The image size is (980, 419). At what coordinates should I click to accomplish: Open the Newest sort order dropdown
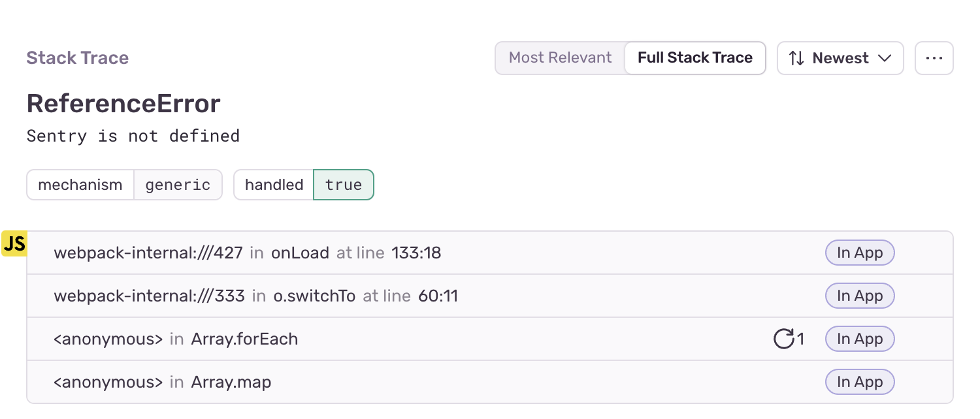(x=840, y=58)
